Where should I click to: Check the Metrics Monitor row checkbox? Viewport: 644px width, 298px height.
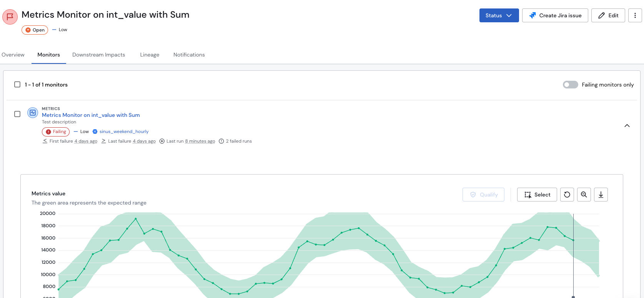[17, 114]
